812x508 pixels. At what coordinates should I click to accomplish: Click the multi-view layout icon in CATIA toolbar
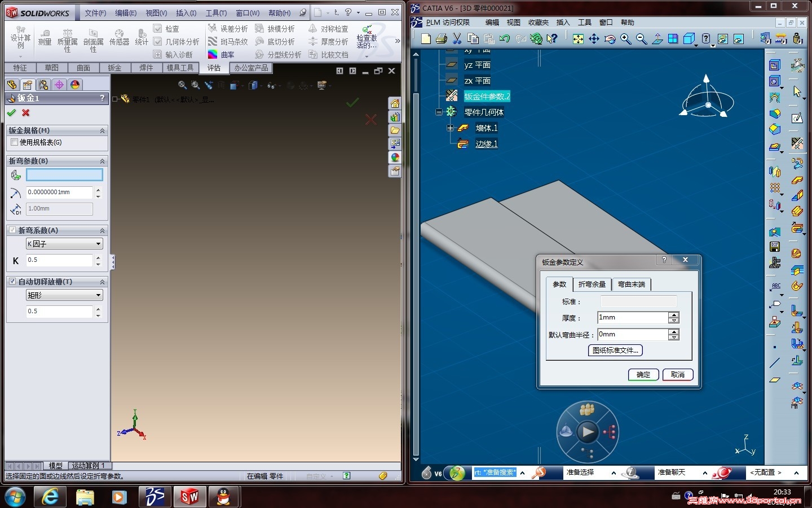point(673,38)
